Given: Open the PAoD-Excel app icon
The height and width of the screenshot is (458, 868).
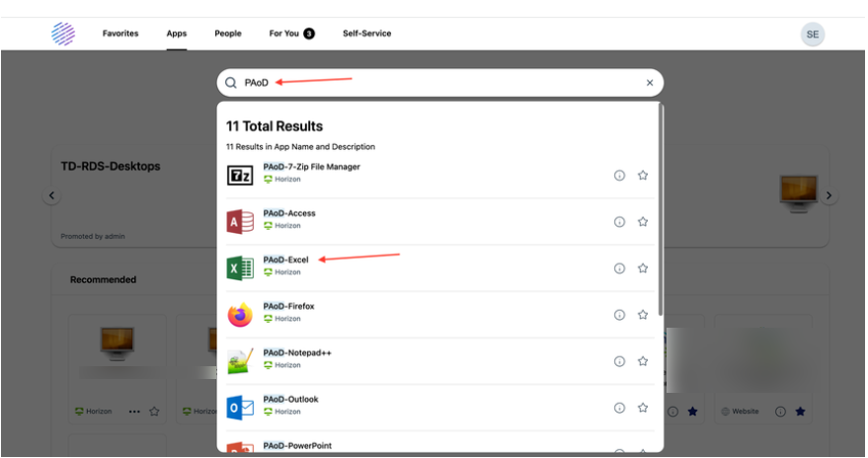Looking at the screenshot, I should coord(240,268).
